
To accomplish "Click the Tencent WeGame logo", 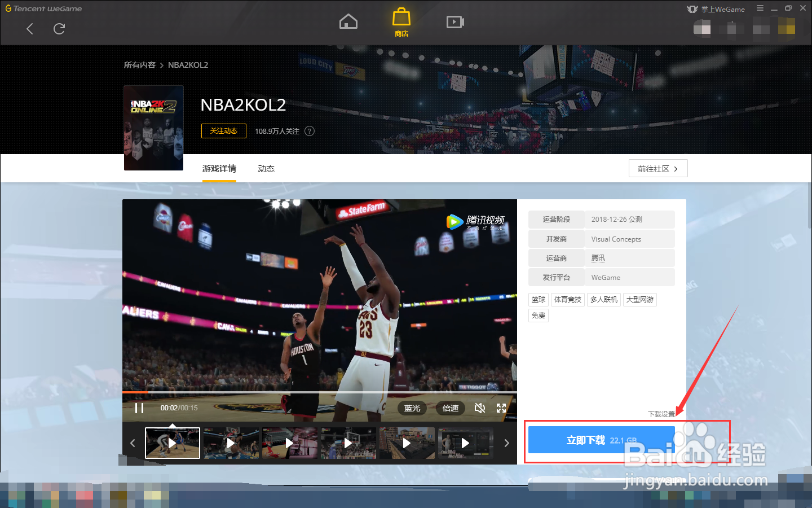I will (x=44, y=8).
